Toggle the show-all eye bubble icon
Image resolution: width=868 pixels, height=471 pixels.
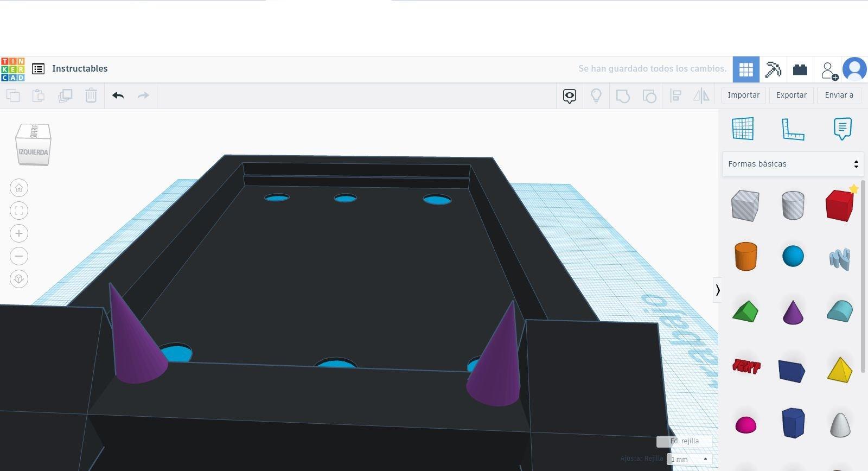[x=569, y=96]
